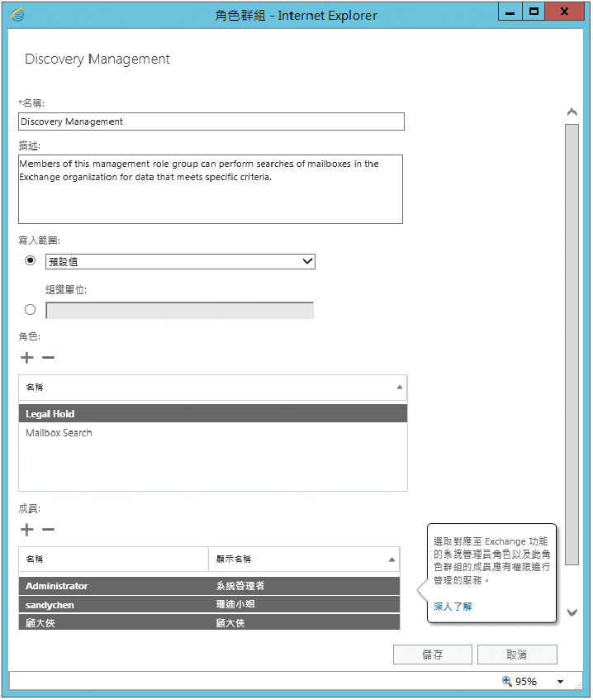
Task: Click the Internet Explorer logo in title bar
Action: (x=18, y=15)
